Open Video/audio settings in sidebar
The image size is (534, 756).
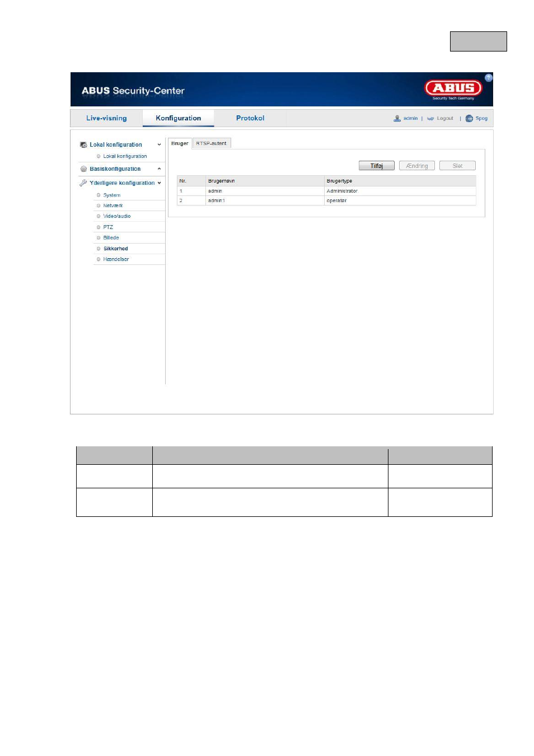point(116,216)
